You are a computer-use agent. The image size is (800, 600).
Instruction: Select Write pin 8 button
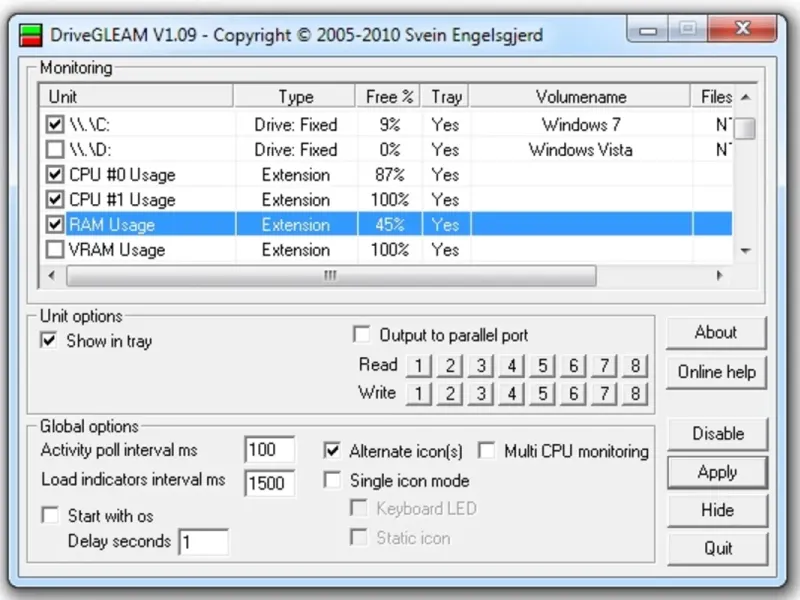pos(635,393)
